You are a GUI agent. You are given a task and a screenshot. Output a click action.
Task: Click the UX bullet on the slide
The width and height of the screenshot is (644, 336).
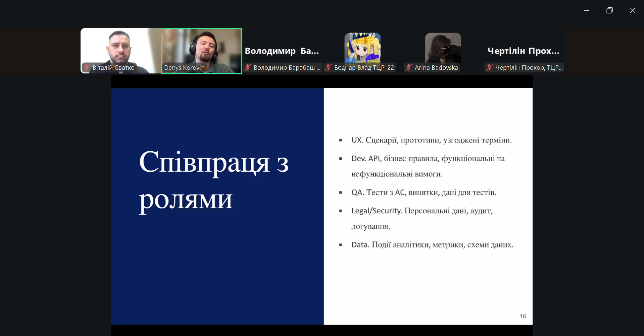(431, 140)
